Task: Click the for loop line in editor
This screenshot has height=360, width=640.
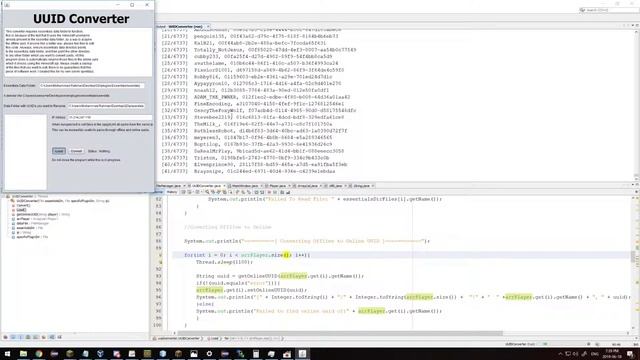Action: click(x=247, y=255)
